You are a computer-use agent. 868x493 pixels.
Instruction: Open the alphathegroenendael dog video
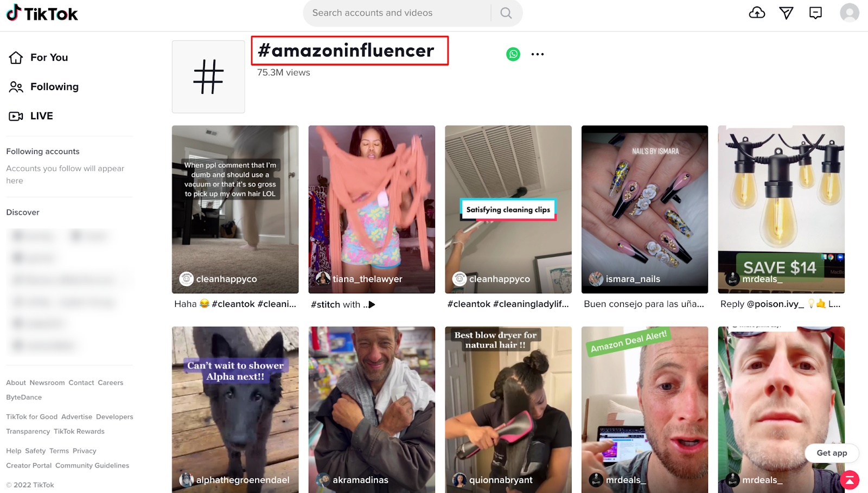coord(235,409)
